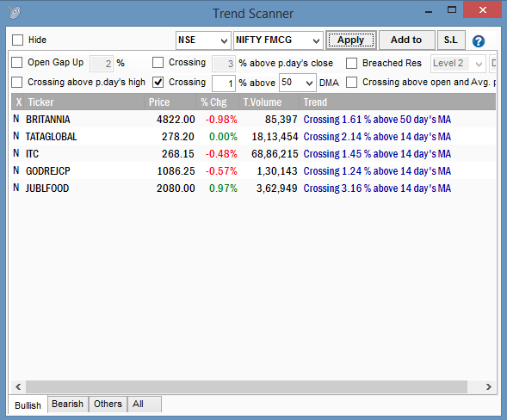Sort by the Ticker column header
Image resolution: width=507 pixels, height=420 pixels.
84,102
